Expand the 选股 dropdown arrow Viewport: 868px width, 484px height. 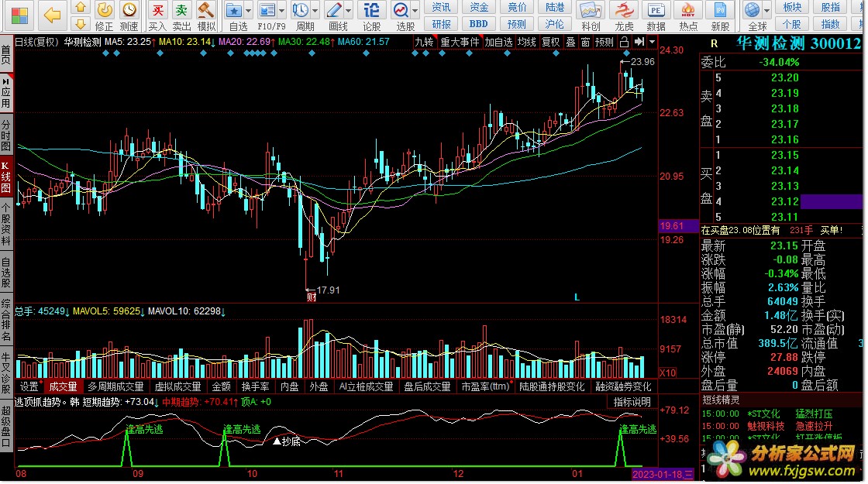[x=415, y=11]
